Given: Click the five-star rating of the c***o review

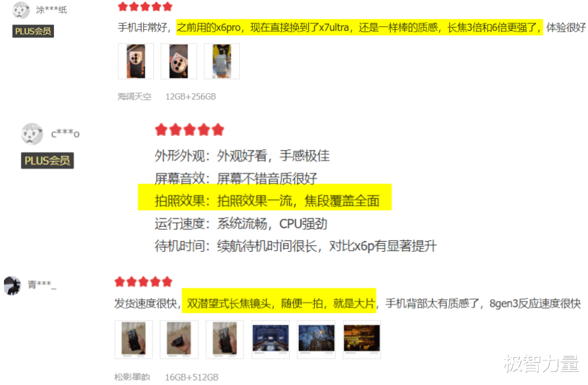Looking at the screenshot, I should 189,130.
